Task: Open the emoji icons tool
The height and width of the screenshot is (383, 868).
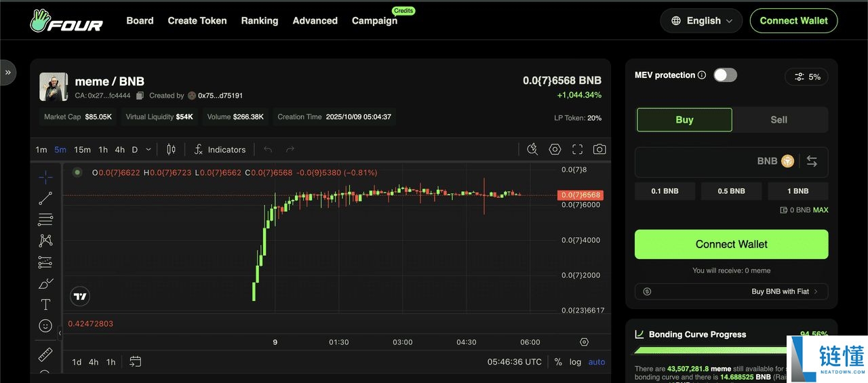Action: 45,326
